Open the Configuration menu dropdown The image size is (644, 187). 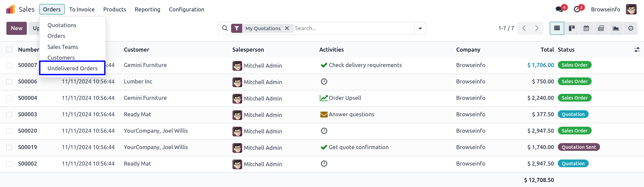186,9
